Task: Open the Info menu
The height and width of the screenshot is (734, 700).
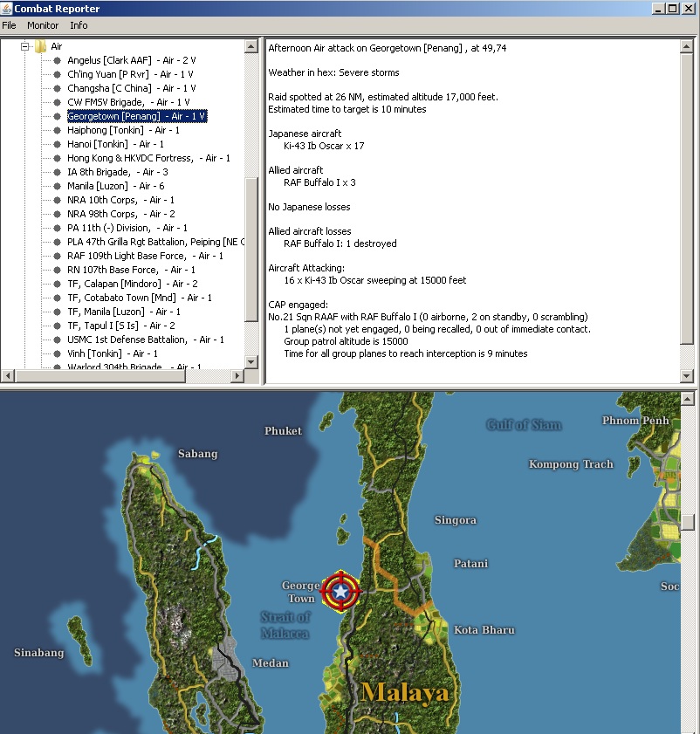Action: [79, 25]
